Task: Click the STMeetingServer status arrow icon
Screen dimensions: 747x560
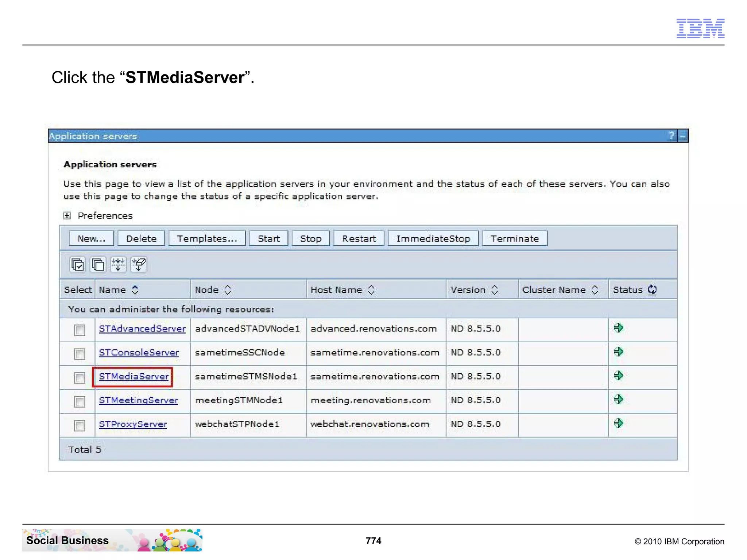Action: pyautogui.click(x=618, y=399)
